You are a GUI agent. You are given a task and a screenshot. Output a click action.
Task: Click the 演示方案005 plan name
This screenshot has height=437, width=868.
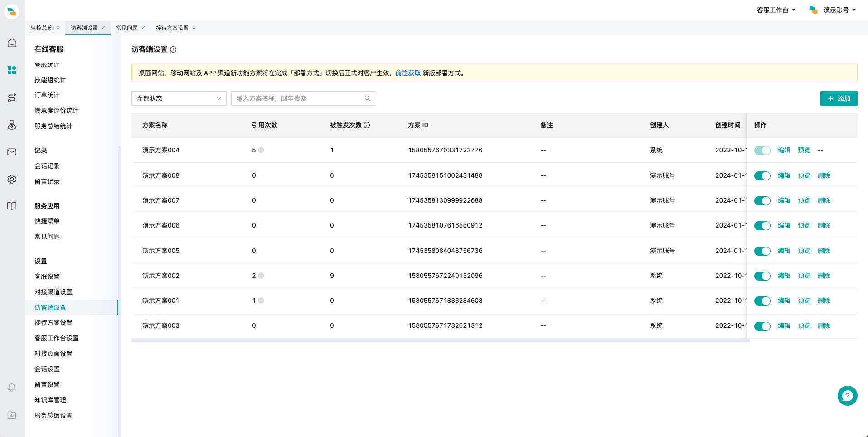161,251
